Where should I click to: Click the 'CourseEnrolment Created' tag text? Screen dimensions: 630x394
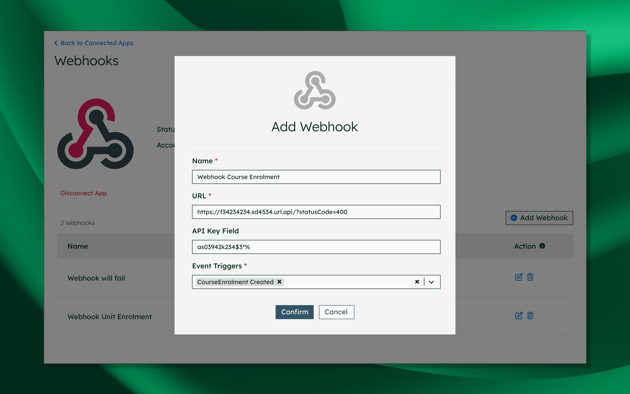pos(235,282)
